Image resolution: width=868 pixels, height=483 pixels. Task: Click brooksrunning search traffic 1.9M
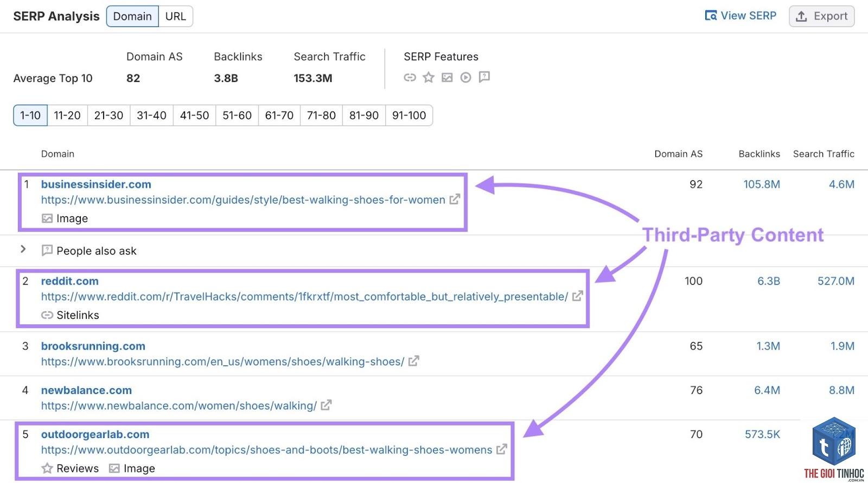(843, 346)
